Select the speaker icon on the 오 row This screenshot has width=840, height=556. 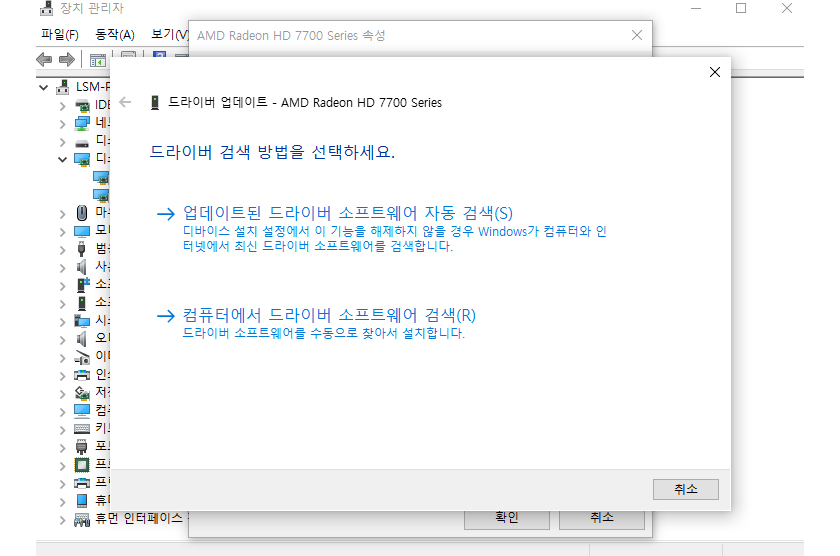(x=81, y=339)
